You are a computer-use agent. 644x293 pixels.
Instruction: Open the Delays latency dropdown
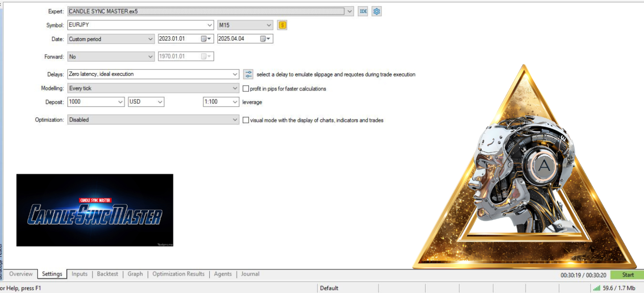(x=235, y=74)
